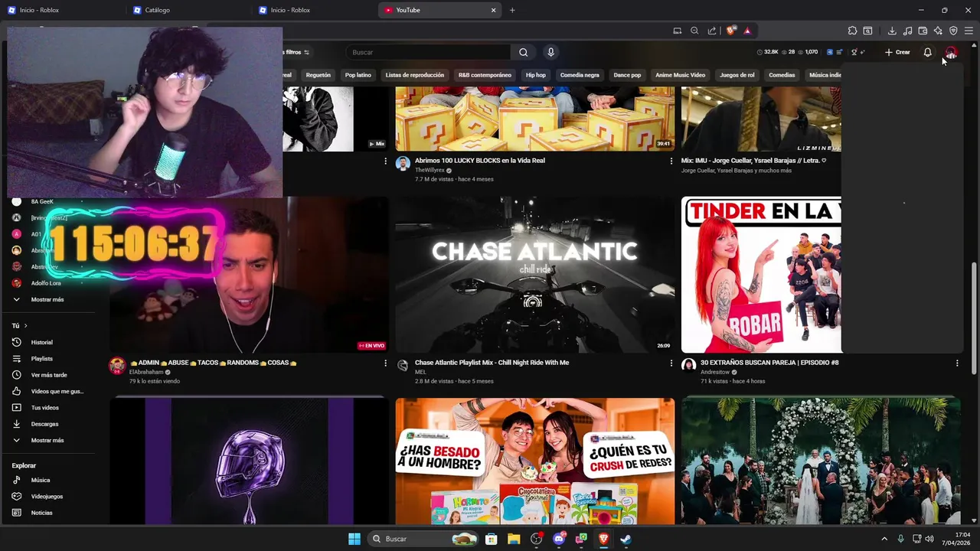Viewport: 980px width, 551px height.
Task: Open a new browser tab with plus
Action: click(512, 10)
